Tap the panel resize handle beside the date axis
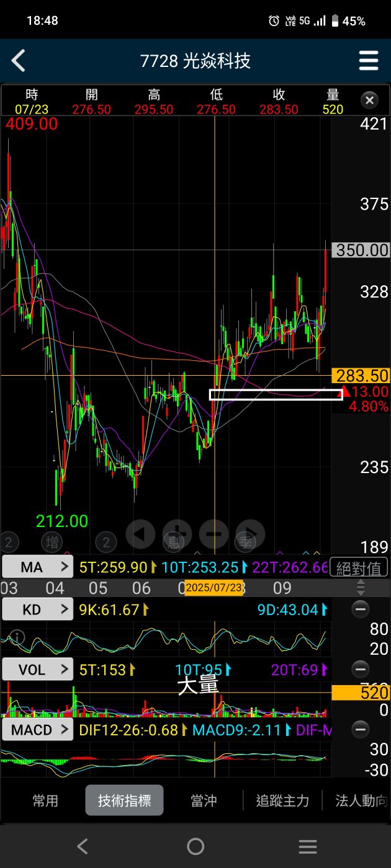Viewport: 391px width, 868px height. [361, 588]
